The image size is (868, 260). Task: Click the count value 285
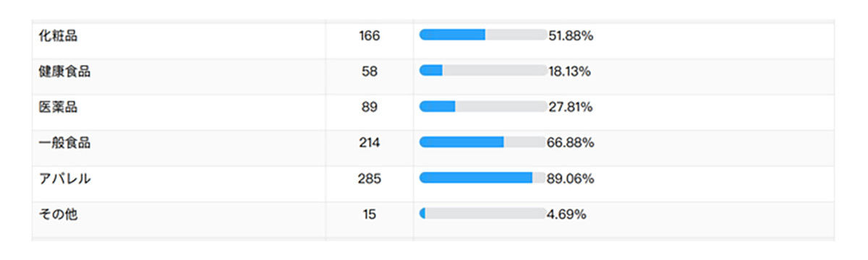pyautogui.click(x=370, y=178)
